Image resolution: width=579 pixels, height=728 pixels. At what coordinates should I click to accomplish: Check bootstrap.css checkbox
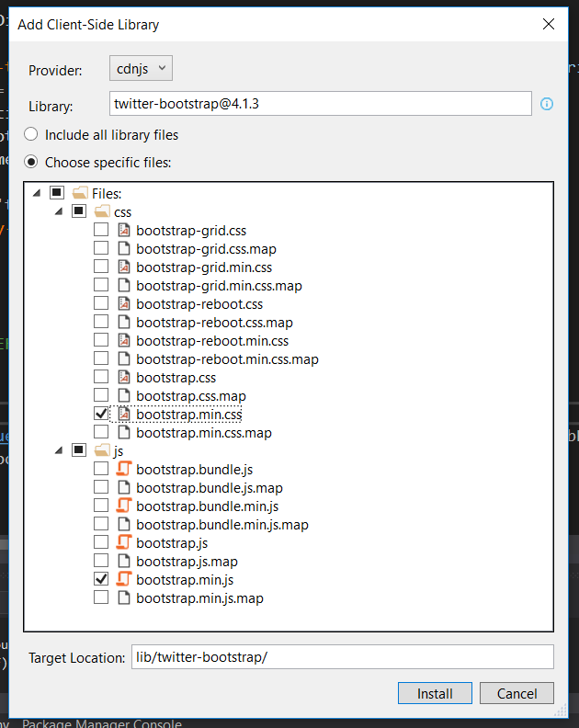click(101, 377)
